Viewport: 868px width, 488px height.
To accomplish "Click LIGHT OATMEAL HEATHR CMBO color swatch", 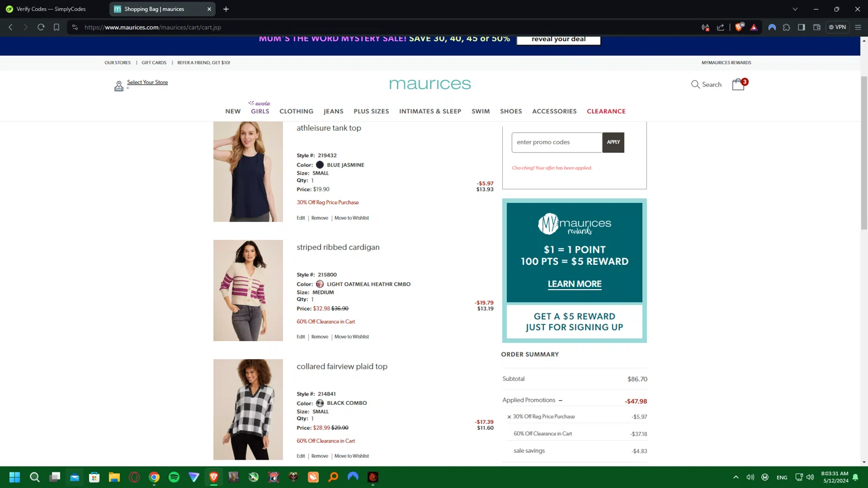I will [320, 284].
